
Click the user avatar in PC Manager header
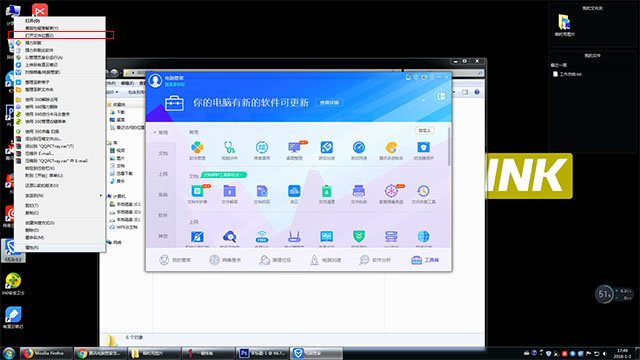pyautogui.click(x=155, y=80)
